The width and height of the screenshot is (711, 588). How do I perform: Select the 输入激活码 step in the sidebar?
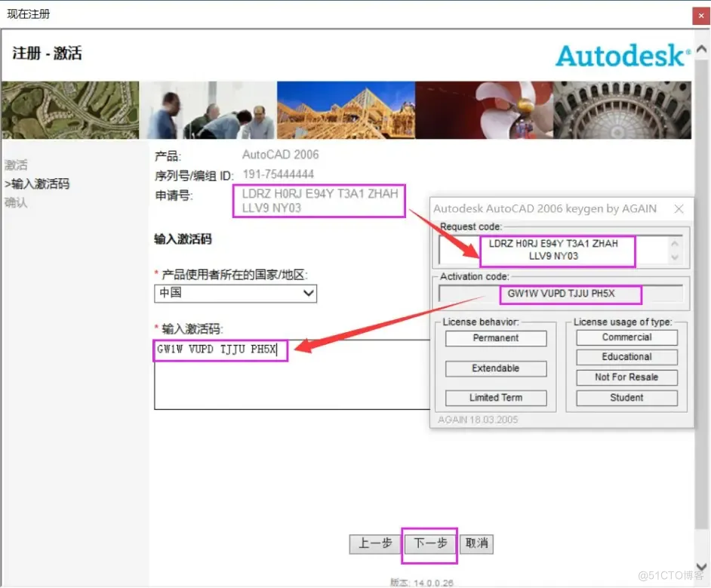[37, 184]
